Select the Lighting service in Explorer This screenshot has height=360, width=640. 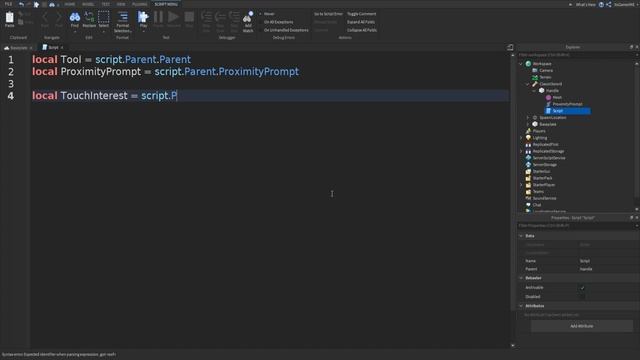(540, 138)
